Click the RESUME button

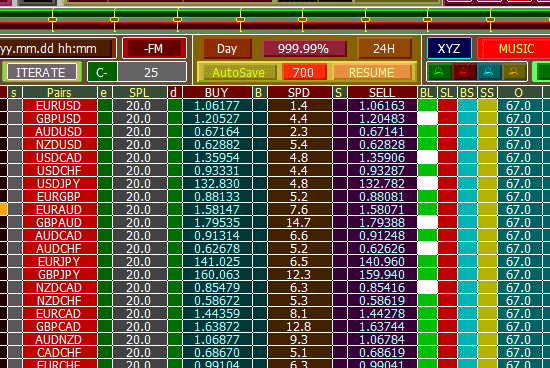point(372,72)
